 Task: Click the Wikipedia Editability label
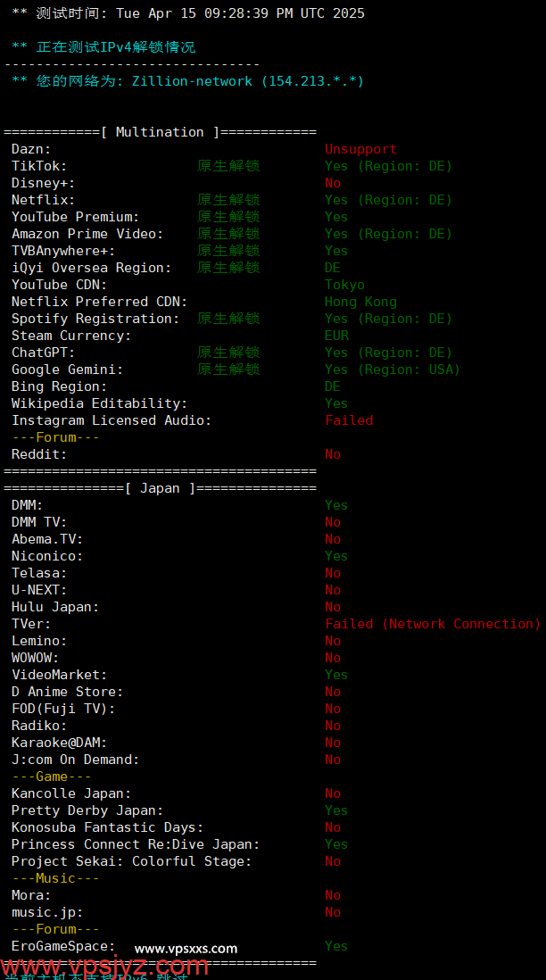99,403
